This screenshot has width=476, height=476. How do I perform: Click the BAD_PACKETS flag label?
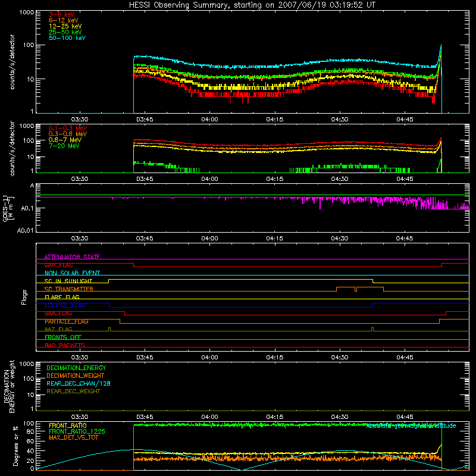pyautogui.click(x=65, y=345)
